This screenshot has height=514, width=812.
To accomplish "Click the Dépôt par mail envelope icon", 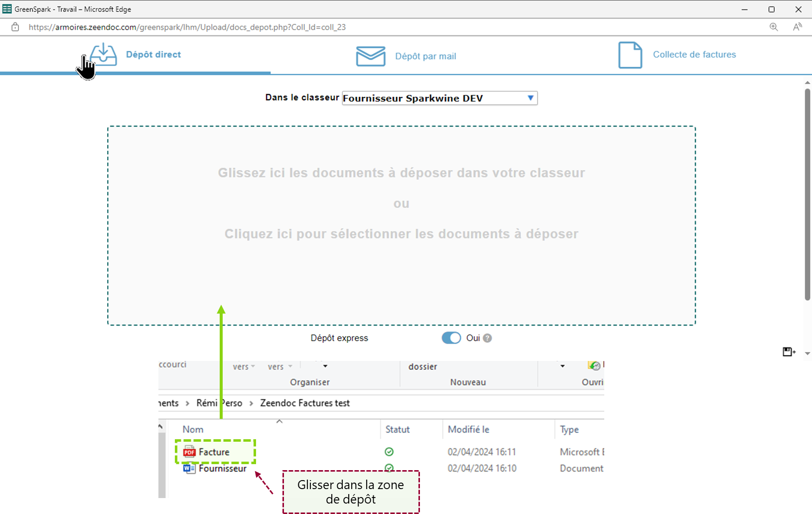I will [x=371, y=56].
